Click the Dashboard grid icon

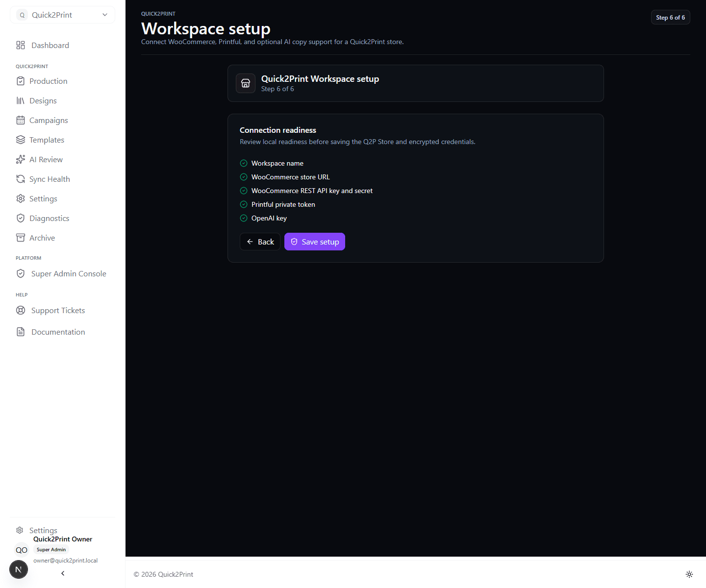tap(21, 45)
